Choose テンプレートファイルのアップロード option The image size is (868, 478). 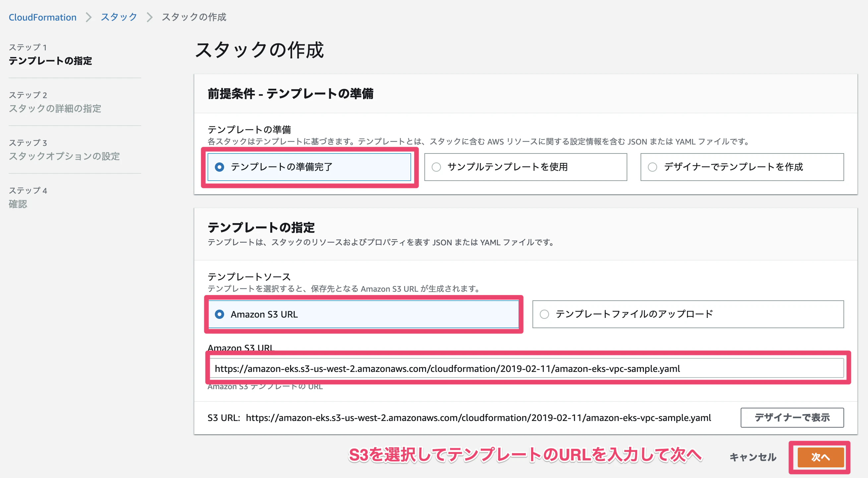pyautogui.click(x=688, y=314)
